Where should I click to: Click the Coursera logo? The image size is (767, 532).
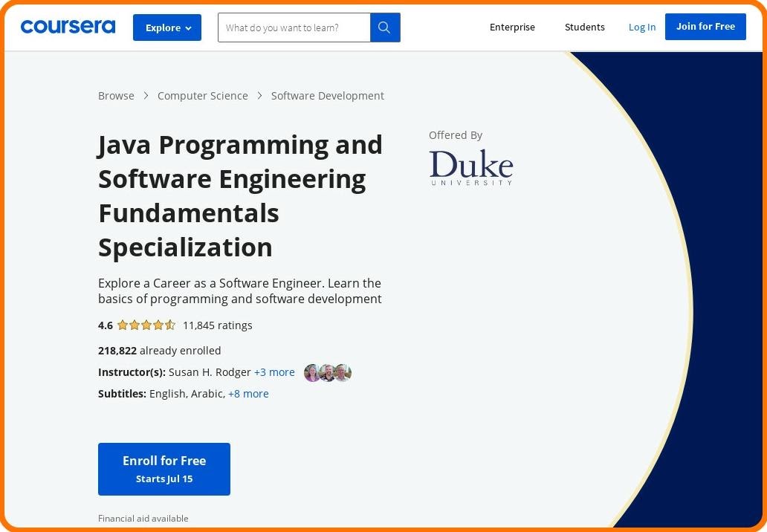(68, 27)
